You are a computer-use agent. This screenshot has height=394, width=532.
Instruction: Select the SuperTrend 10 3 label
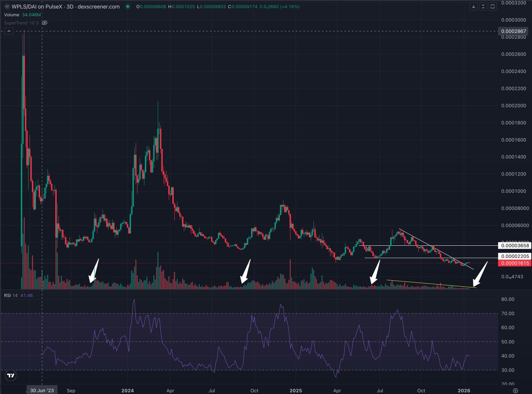click(x=21, y=23)
